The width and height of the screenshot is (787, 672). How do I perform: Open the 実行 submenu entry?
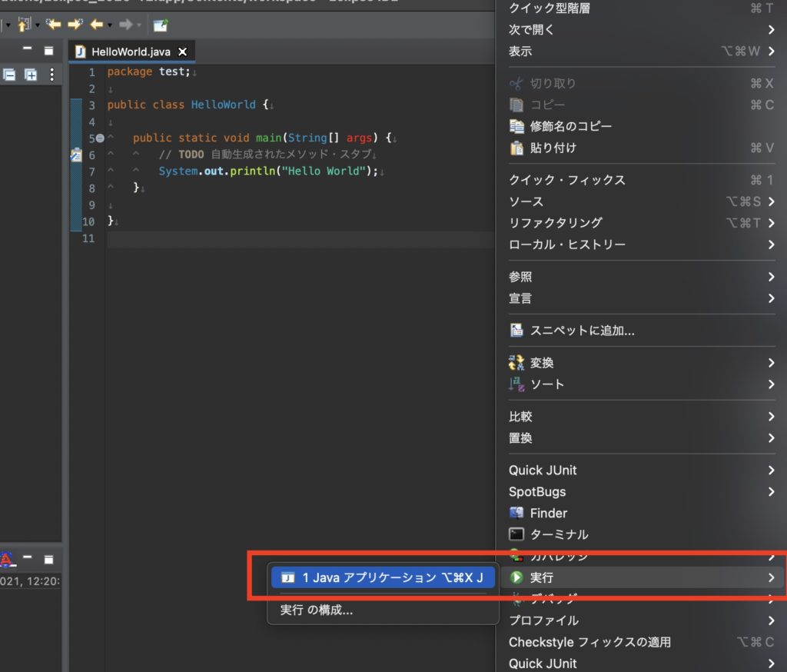point(641,577)
